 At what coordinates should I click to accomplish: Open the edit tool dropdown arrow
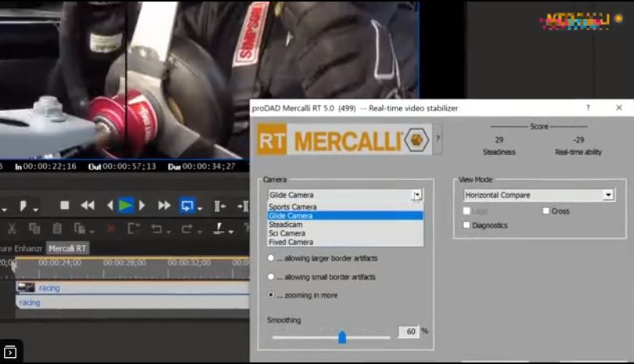pyautogui.click(x=231, y=232)
